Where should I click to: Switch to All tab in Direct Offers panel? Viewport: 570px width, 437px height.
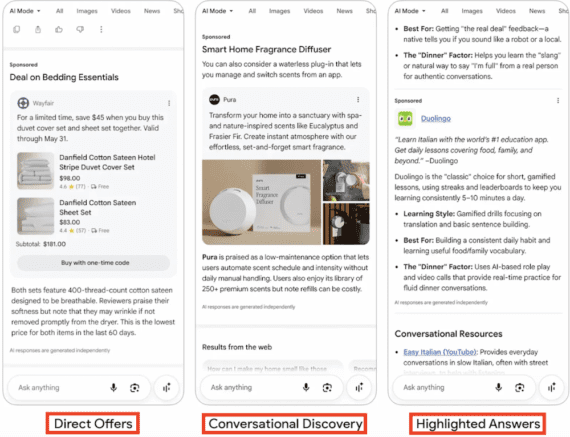click(x=60, y=11)
